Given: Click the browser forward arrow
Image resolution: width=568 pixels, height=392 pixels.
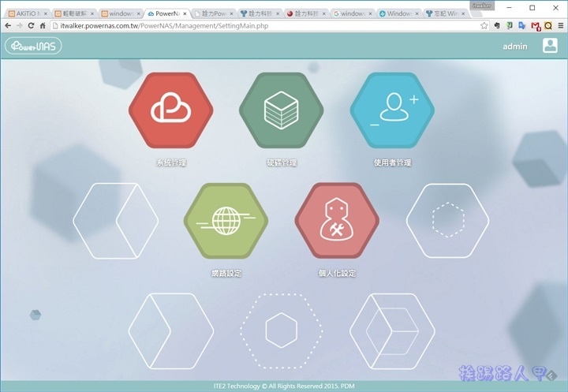Looking at the screenshot, I should [x=20, y=26].
